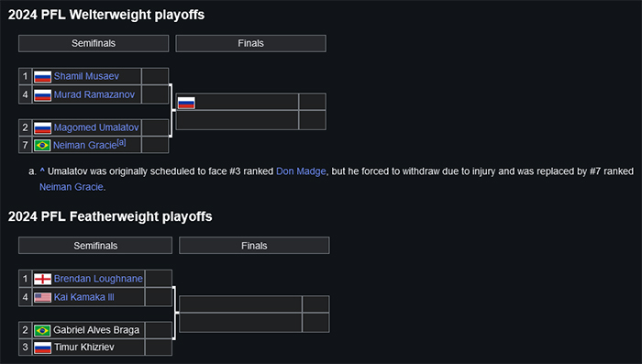Click the flag next to Murad Ramazanov
Viewport: 642px width, 364px height.
pos(42,95)
